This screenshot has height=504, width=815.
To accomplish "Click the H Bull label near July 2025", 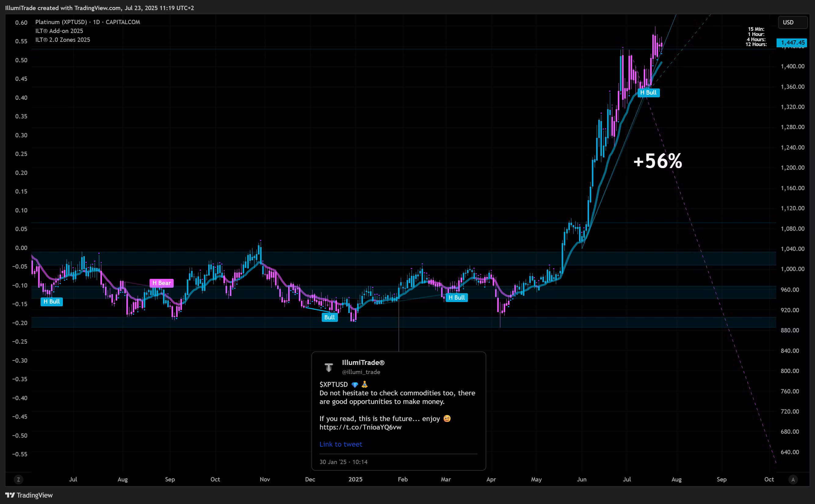I will pos(648,93).
